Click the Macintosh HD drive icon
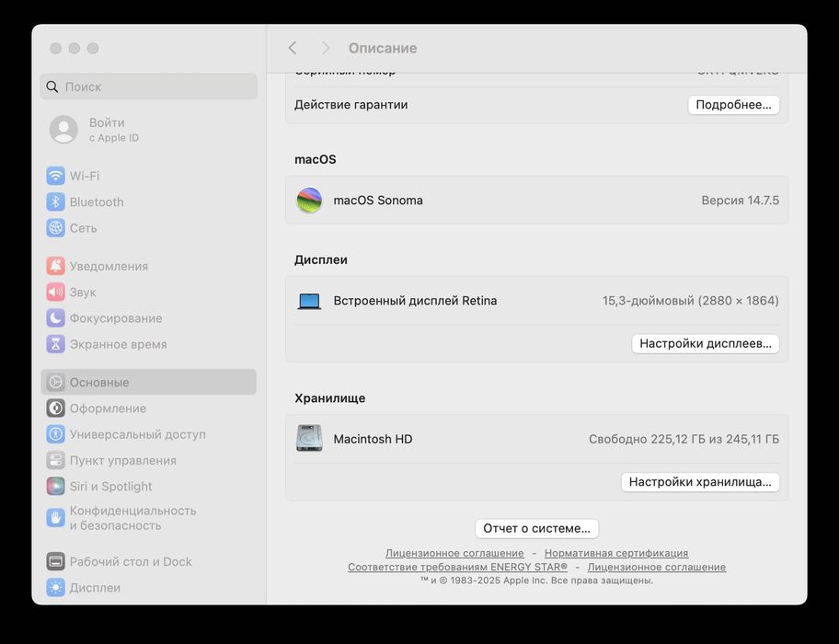 (309, 439)
